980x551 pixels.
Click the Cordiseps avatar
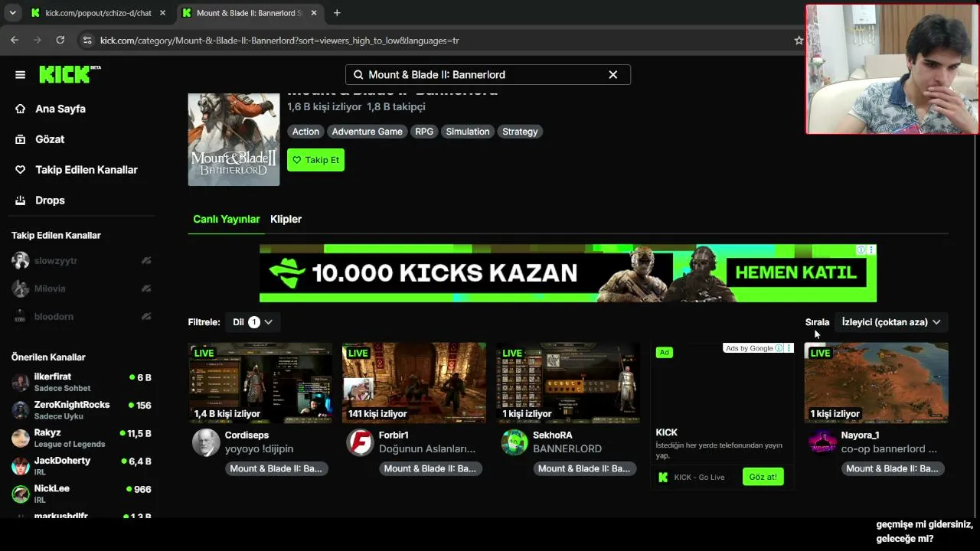click(206, 442)
